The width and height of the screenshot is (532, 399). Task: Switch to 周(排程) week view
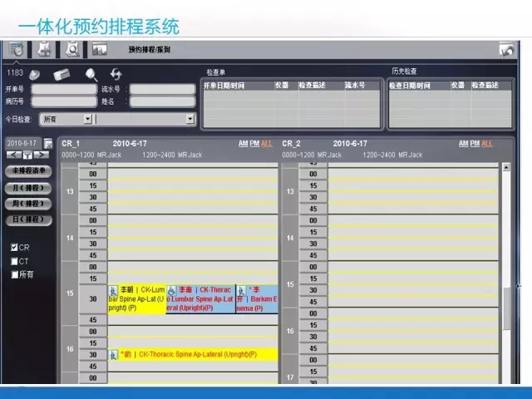click(x=29, y=204)
